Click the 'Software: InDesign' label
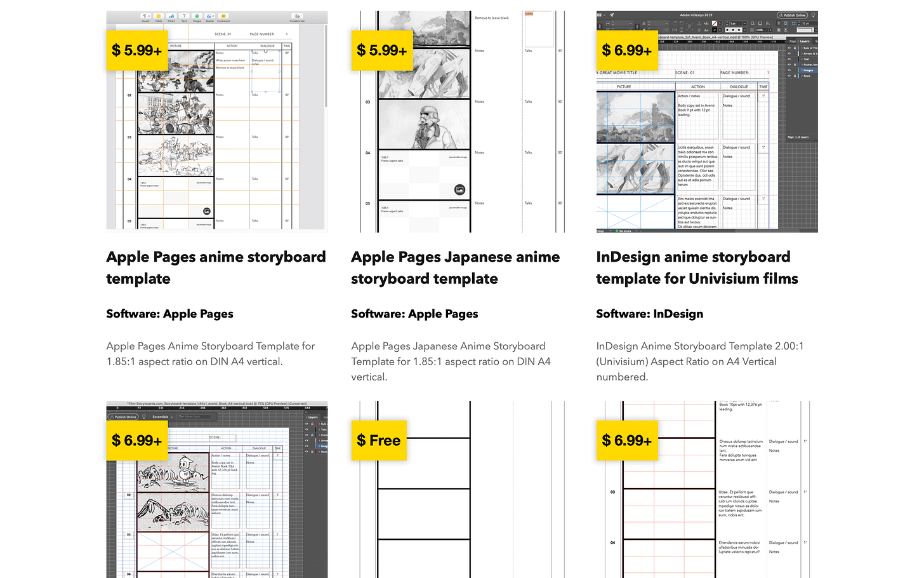924x578 pixels. [x=650, y=314]
